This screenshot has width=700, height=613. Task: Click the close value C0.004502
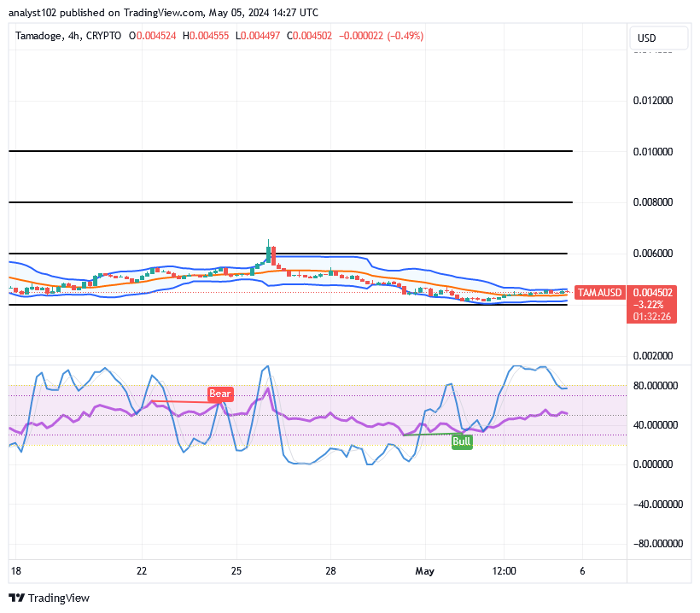pyautogui.click(x=309, y=36)
